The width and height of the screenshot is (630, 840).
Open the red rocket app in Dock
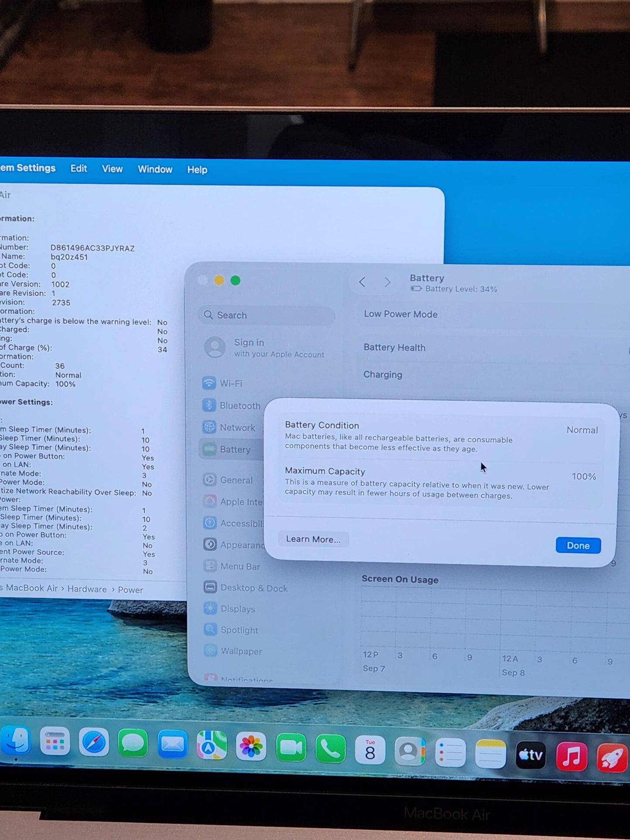[x=612, y=758]
